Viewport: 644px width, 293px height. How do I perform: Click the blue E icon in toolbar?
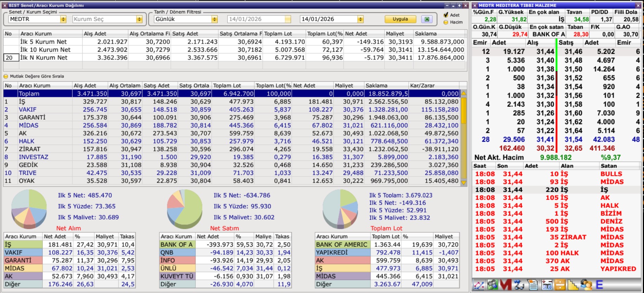coord(599,285)
